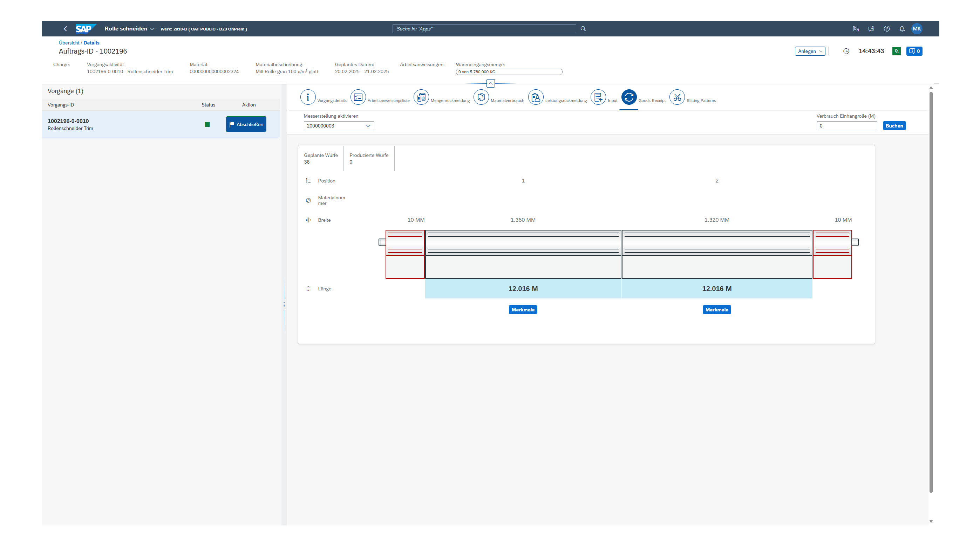Open the Rolle schneiden title menu
This screenshot has width=980, height=544.
(129, 29)
